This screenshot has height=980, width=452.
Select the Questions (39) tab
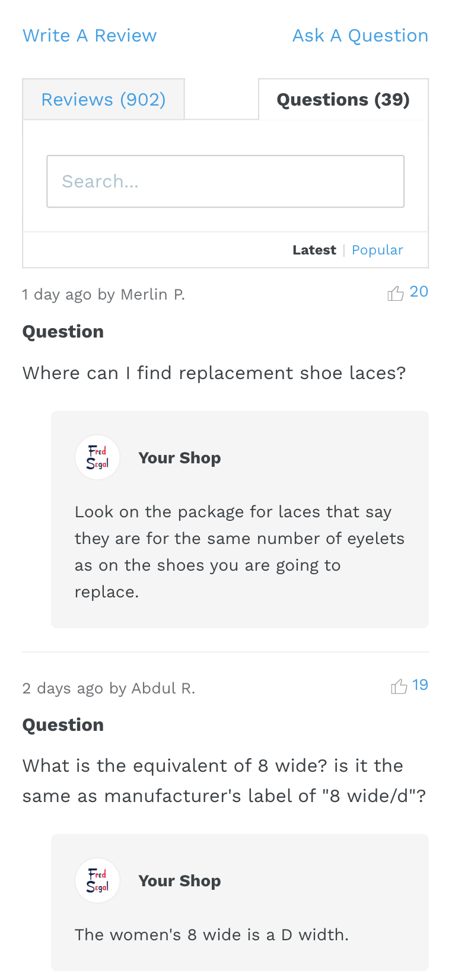(343, 100)
